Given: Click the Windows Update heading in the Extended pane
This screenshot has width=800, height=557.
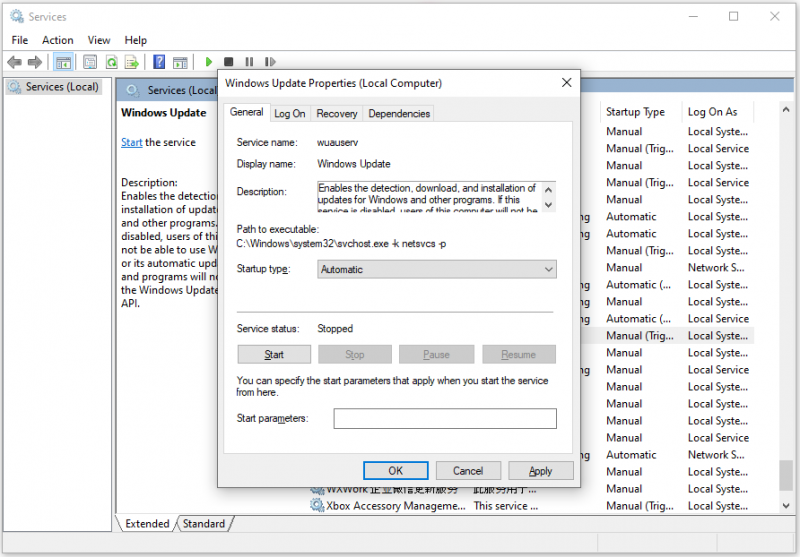Looking at the screenshot, I should (164, 113).
